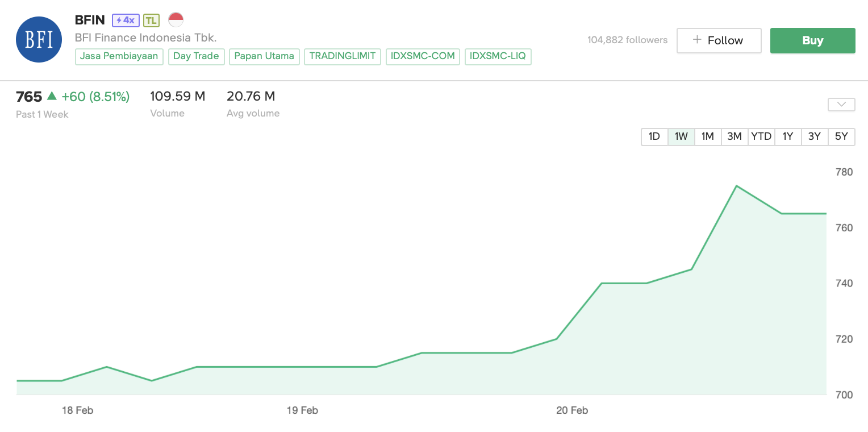The width and height of the screenshot is (868, 432).
Task: Show year-to-date YTD chart
Action: tap(761, 136)
